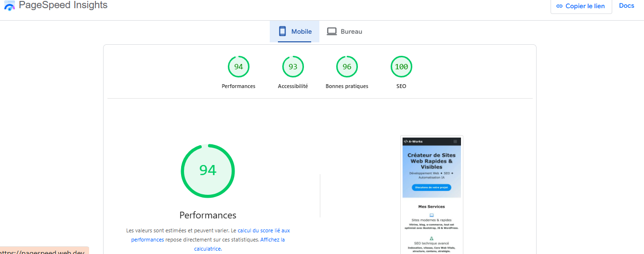Click the hamburger menu icon in preview
The image size is (644, 254).
(x=455, y=141)
